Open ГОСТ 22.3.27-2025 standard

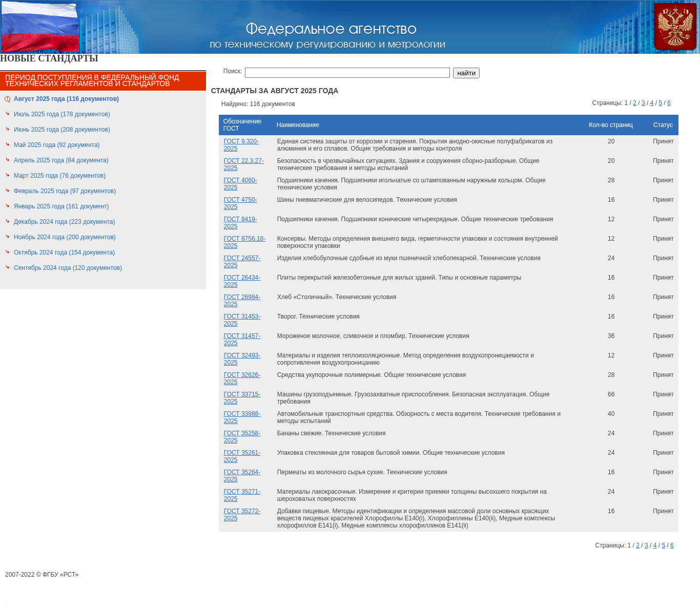point(244,164)
